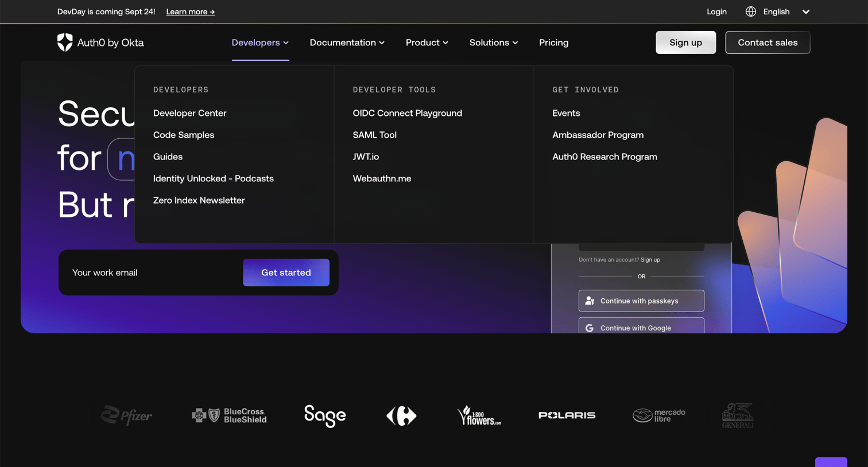Viewport: 868px width, 467px height.
Task: Click the purple widget at bottom-right corner
Action: (x=831, y=462)
